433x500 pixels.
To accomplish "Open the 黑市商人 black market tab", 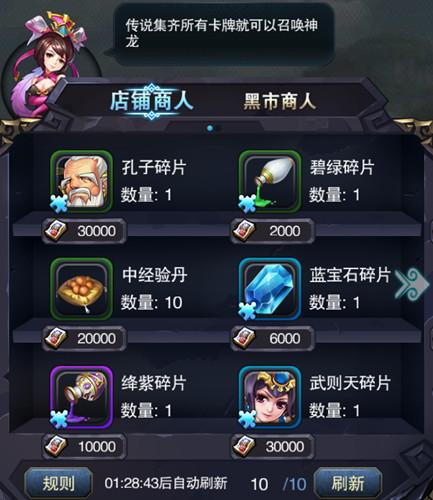I will click(x=279, y=101).
